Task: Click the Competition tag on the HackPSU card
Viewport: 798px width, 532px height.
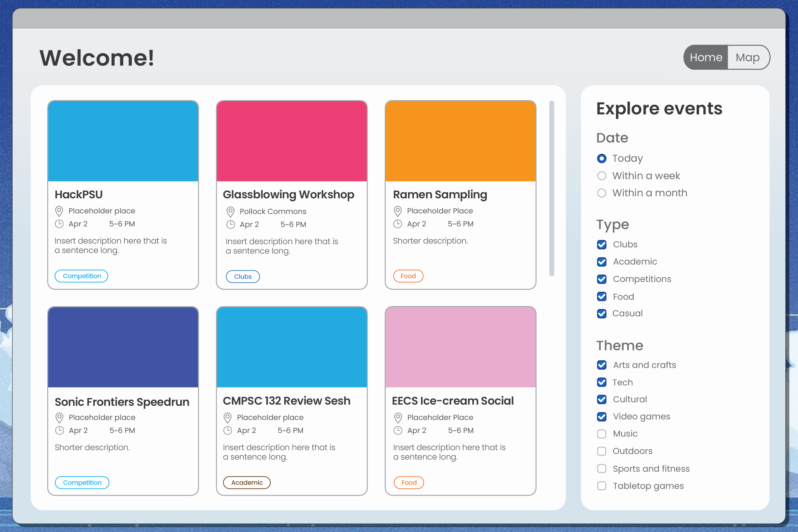Action: [x=82, y=276]
